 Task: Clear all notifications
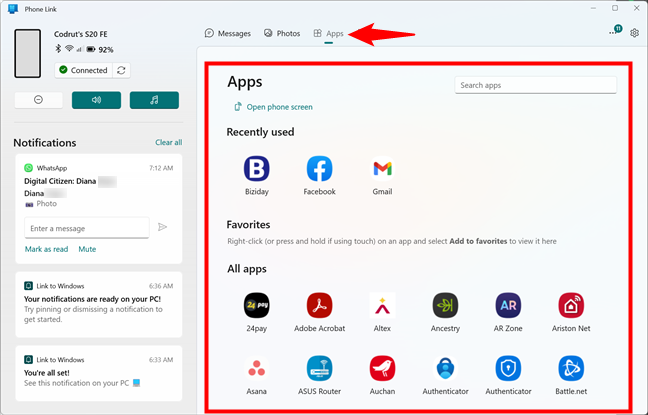(169, 142)
